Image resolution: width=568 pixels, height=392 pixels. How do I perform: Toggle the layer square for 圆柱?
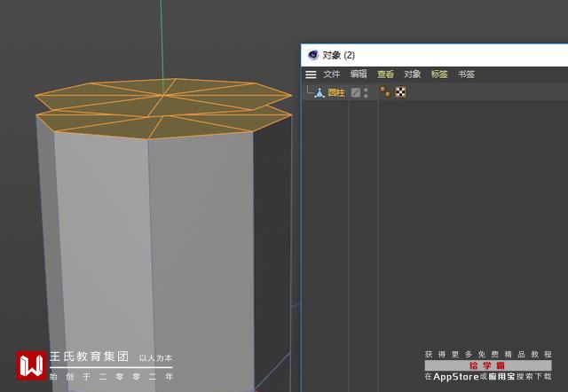click(355, 92)
